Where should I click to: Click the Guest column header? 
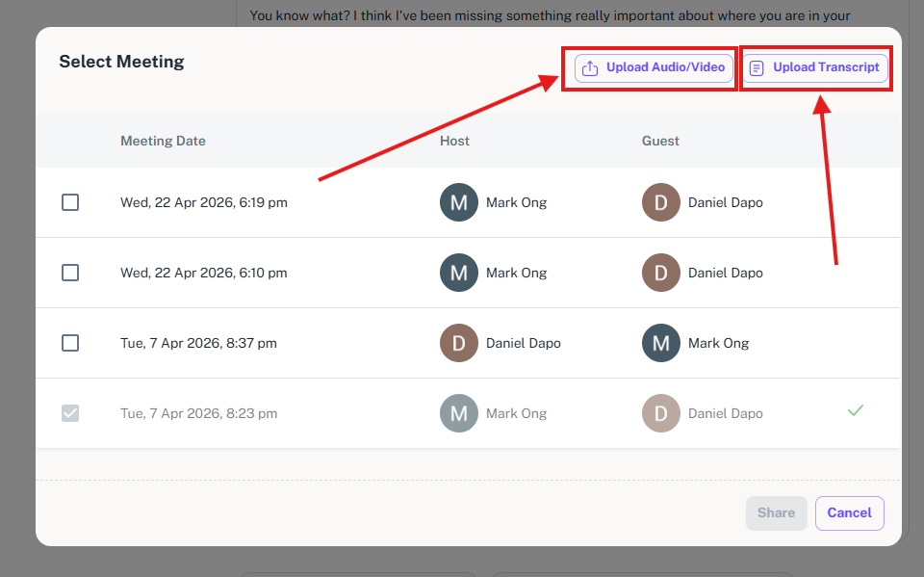pyautogui.click(x=660, y=141)
